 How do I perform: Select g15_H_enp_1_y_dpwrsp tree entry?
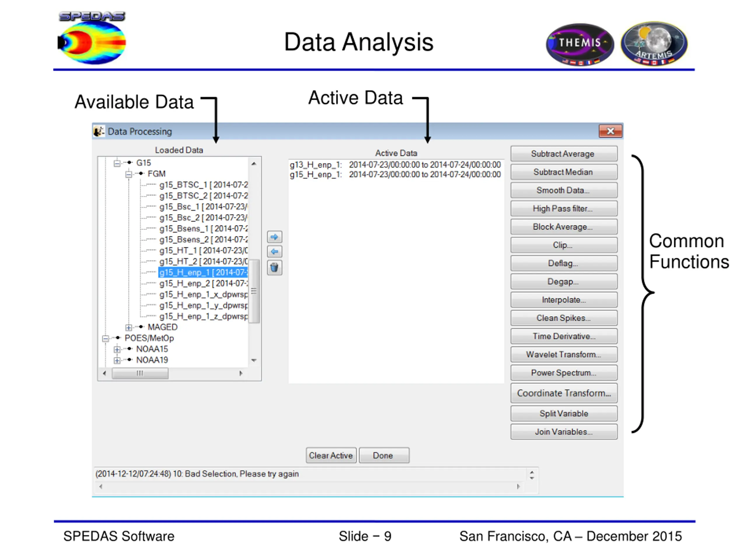coord(203,305)
